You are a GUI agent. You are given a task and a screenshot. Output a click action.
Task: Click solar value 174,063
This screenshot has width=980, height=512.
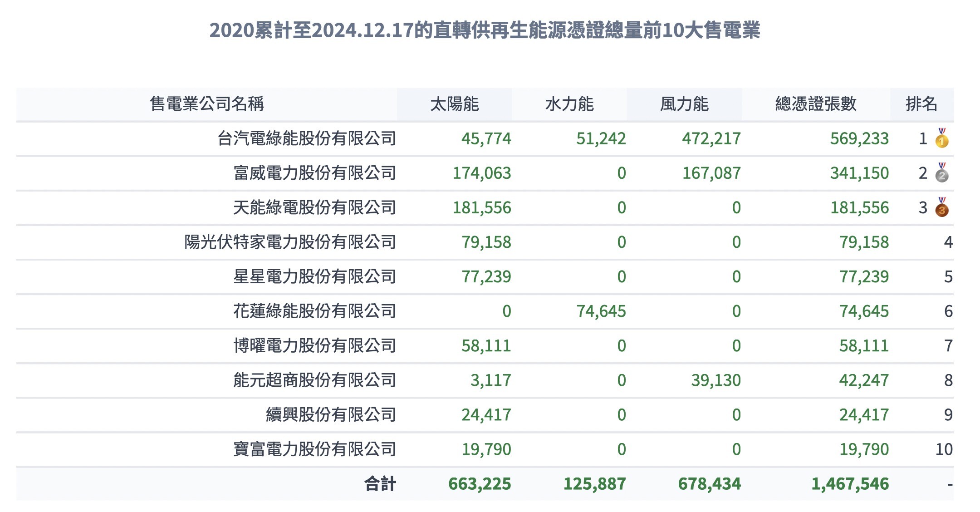pos(482,173)
